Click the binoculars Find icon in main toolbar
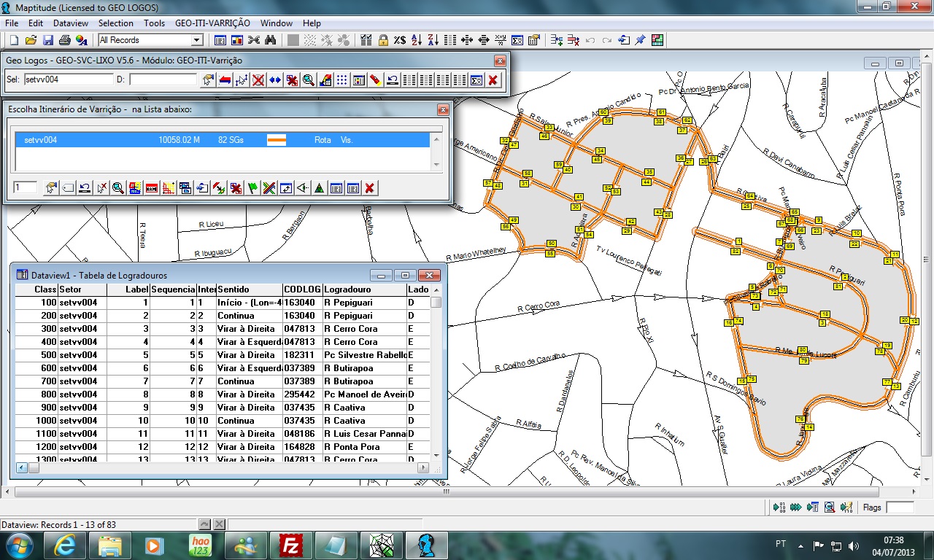Viewport: 934px width, 560px height. coord(270,40)
